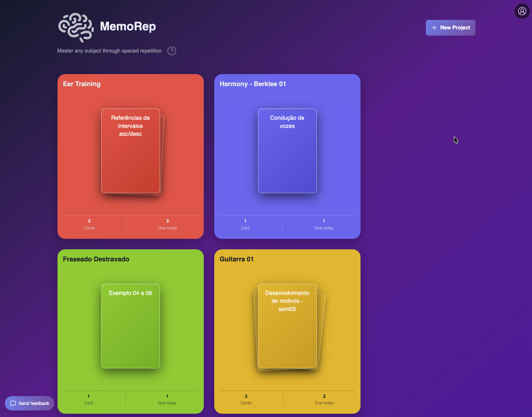The width and height of the screenshot is (532, 417).
Task: Click the Guitarra 01 '3 Cards' counter
Action: (246, 399)
